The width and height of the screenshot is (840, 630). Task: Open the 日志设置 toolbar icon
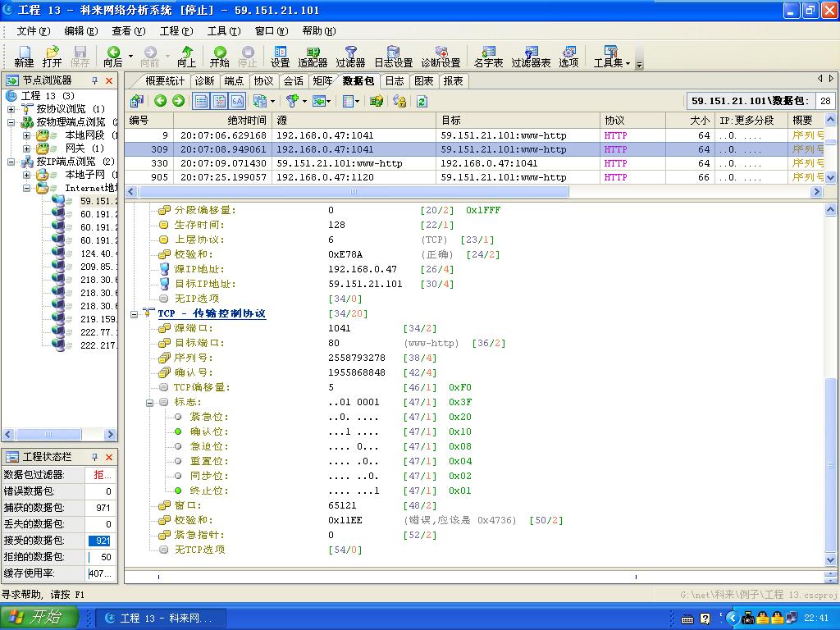coord(394,56)
